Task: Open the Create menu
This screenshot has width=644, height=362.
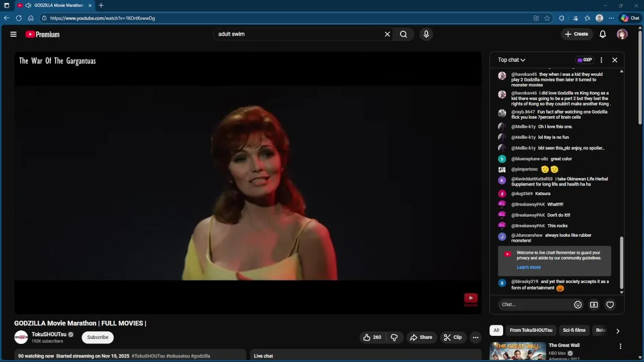Action: tap(577, 34)
